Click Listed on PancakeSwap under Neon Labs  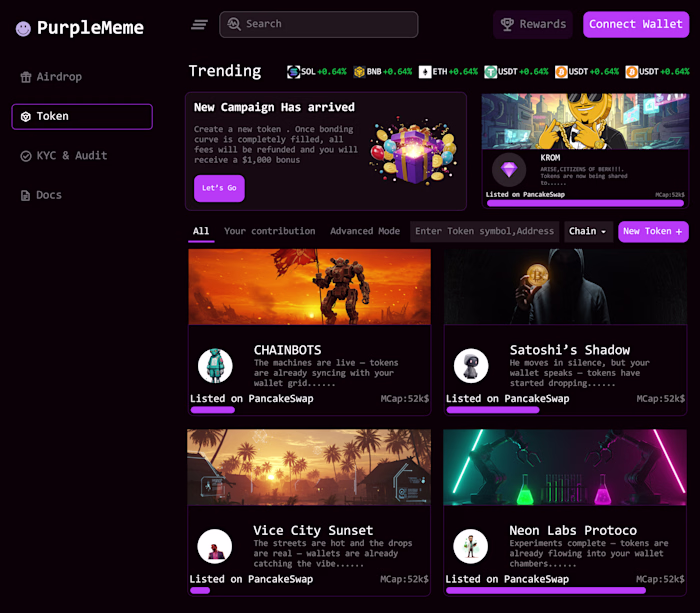click(507, 579)
